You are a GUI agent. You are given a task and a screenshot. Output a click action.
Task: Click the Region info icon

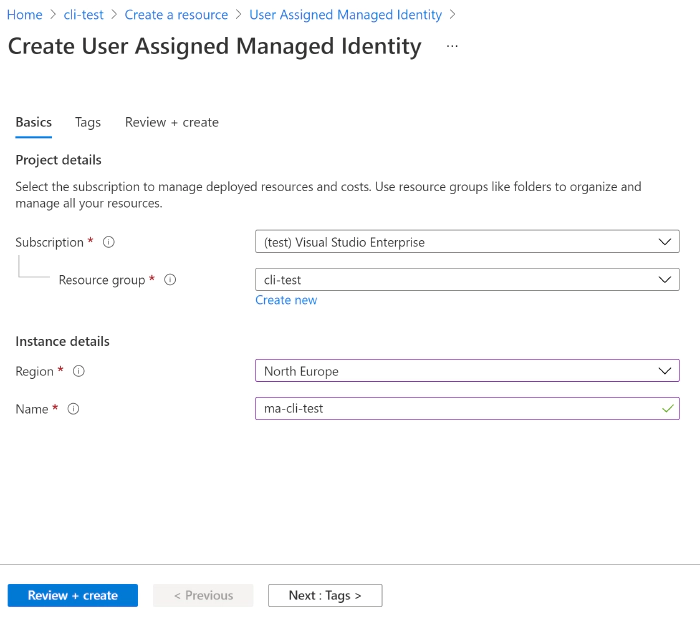tap(79, 371)
